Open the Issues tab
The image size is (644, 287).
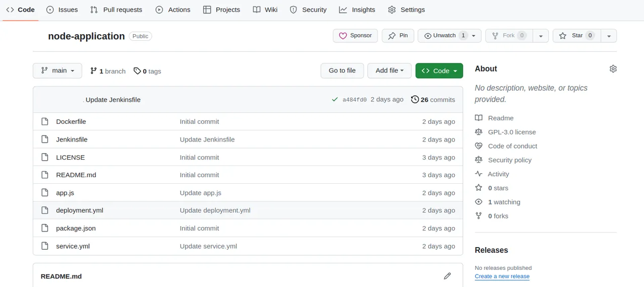click(62, 10)
